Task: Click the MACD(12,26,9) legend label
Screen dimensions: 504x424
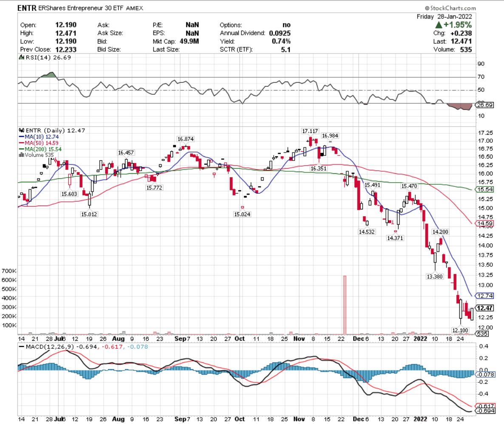Action: pos(50,347)
